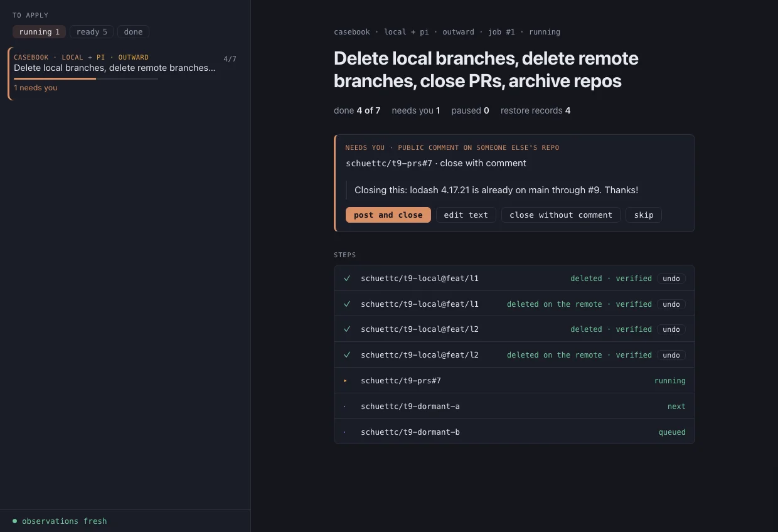
Task: Select the schuettc/t9-dormant-a step row
Action: [x=514, y=407]
